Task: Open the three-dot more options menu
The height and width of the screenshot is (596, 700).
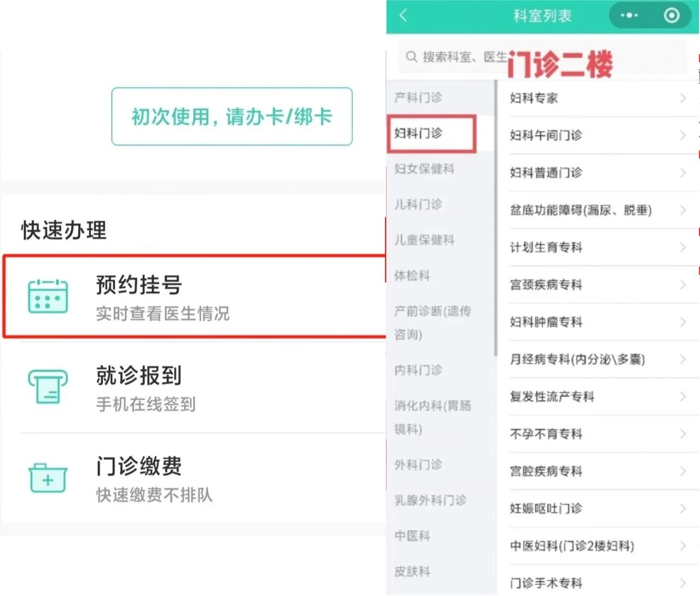Action: click(x=629, y=16)
